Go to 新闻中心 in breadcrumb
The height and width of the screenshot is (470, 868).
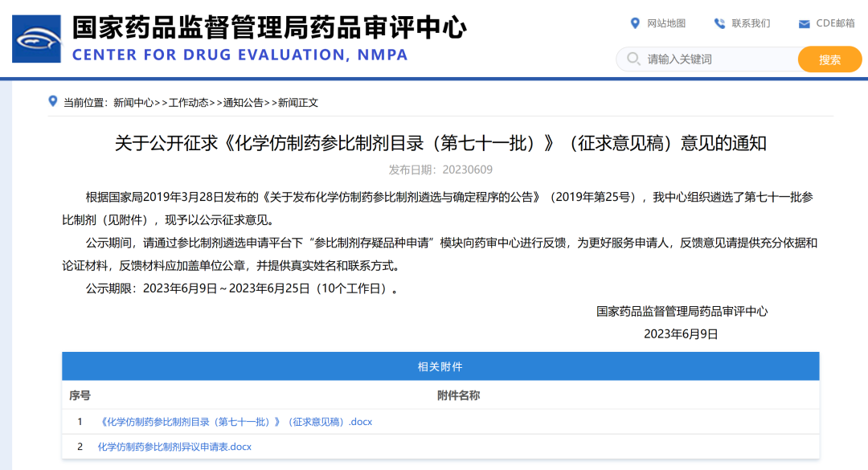(133, 102)
